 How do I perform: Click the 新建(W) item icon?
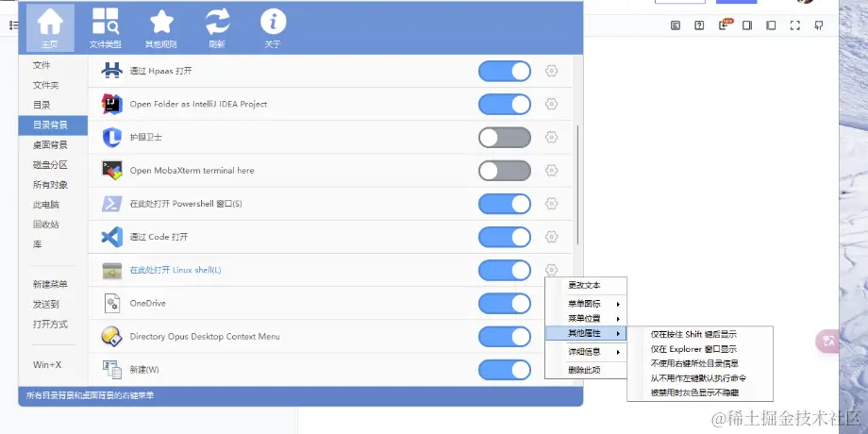(x=112, y=369)
